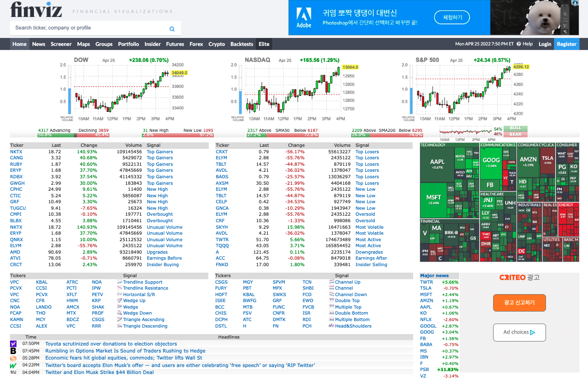The width and height of the screenshot is (588, 379).
Task: Click the Wedge Up pattern icon
Action: click(x=119, y=300)
